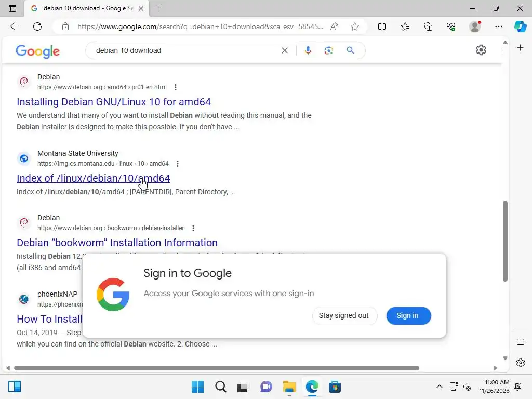Click scroll right arrow on horizontal scrollbar

(x=495, y=368)
